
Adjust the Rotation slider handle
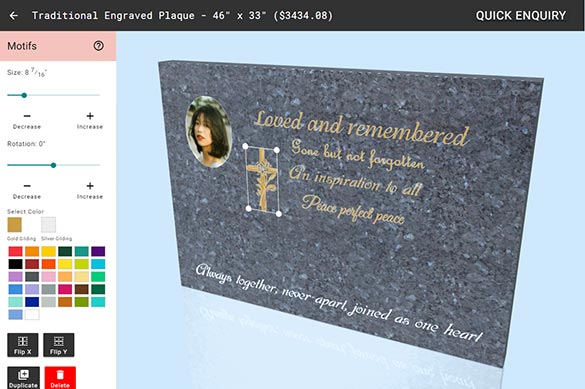(x=53, y=165)
